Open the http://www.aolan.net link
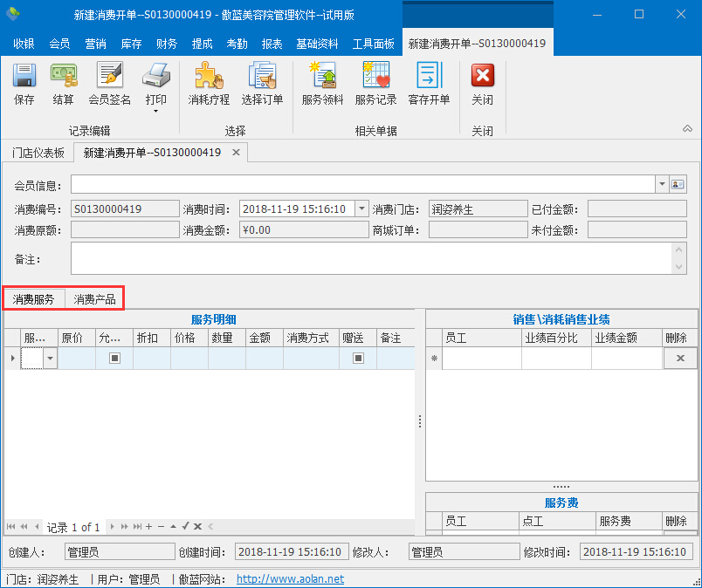702x588 pixels. point(290,578)
